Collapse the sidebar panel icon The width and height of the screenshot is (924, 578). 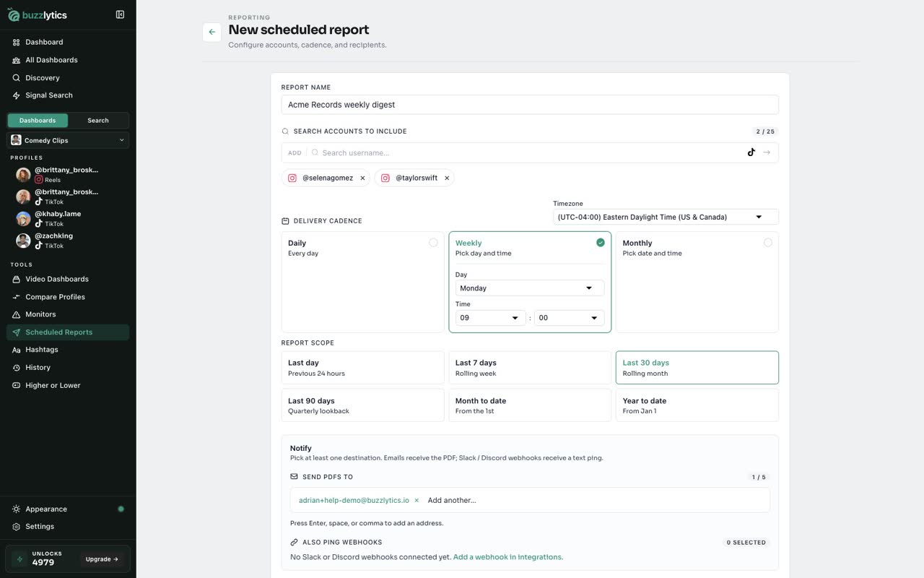pyautogui.click(x=120, y=14)
